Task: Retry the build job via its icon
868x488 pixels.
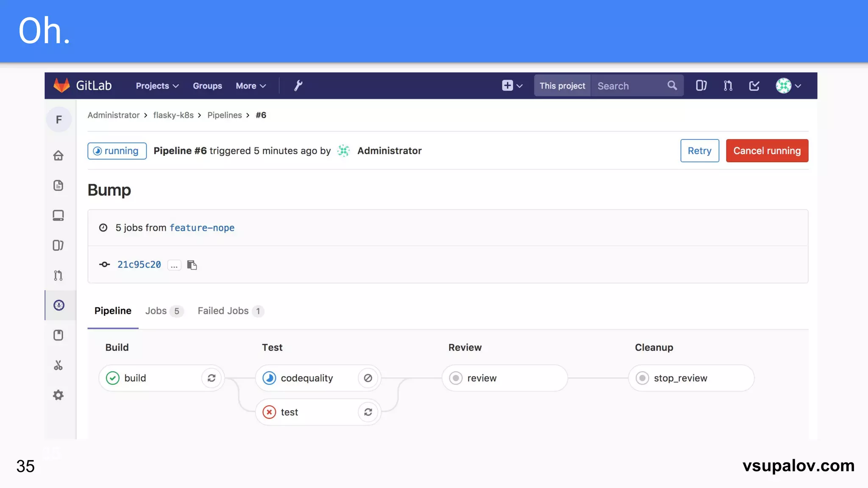Action: 211,378
